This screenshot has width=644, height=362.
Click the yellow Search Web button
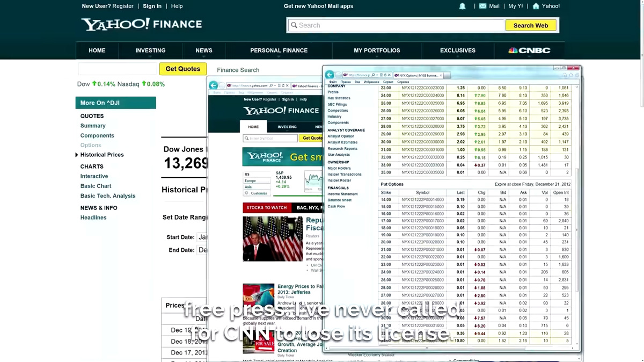[x=531, y=25]
